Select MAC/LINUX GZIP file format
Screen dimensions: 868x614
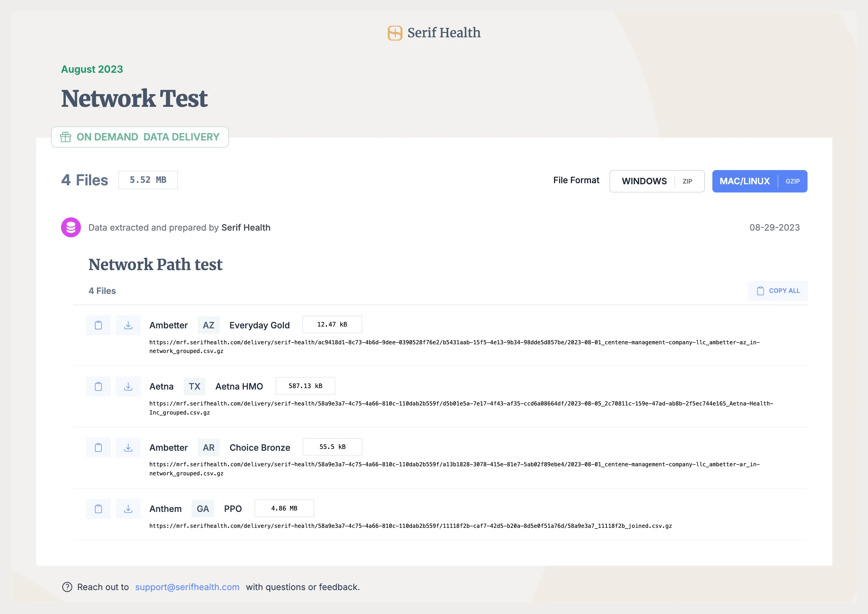click(759, 181)
